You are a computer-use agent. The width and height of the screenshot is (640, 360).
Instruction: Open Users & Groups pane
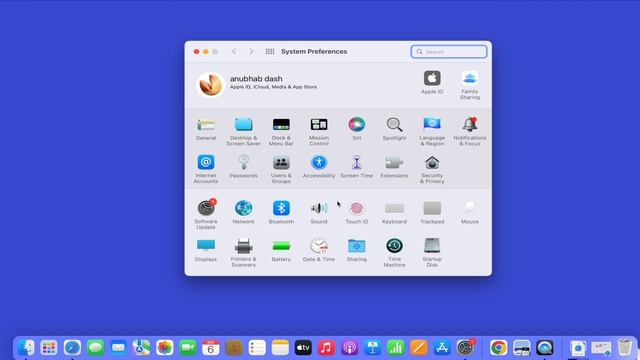pos(281,169)
